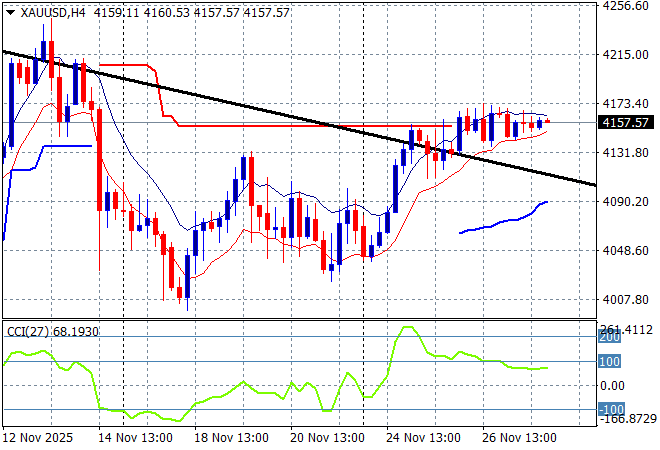This screenshot has height=450, width=660.
Task: Select the CCI(27) 68.1930 indicator label
Action: (x=53, y=332)
